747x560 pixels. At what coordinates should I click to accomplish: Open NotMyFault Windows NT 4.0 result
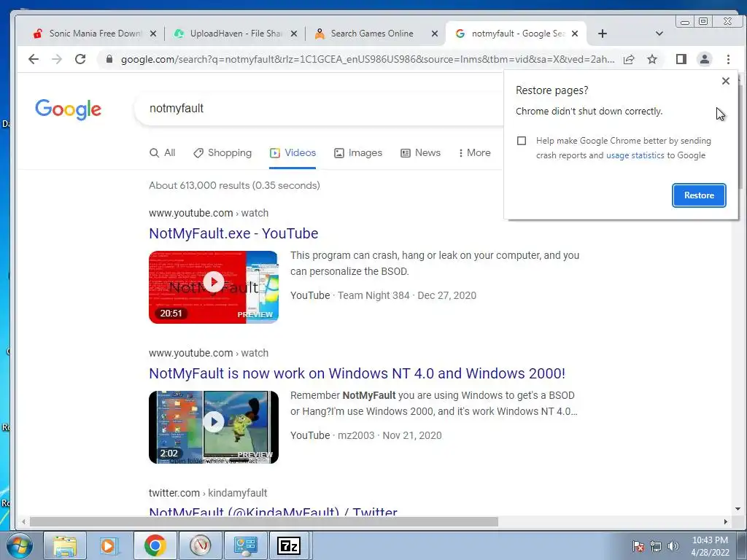coord(357,373)
